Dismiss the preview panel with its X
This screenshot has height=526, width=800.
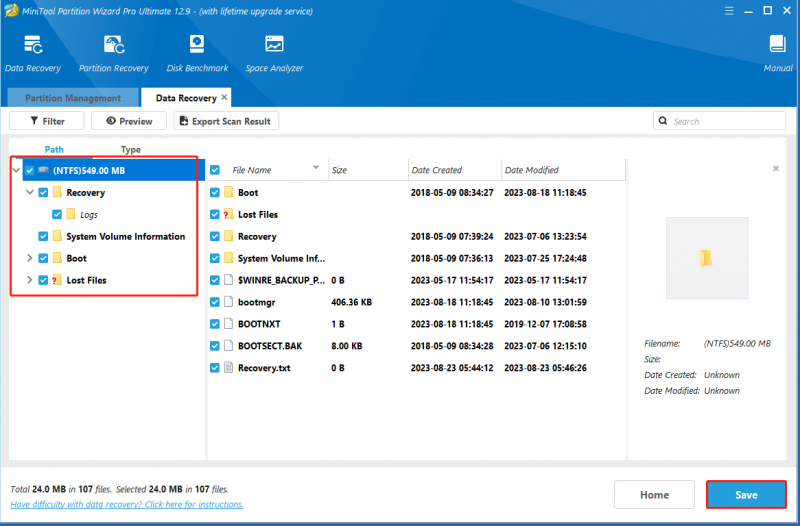pyautogui.click(x=776, y=168)
